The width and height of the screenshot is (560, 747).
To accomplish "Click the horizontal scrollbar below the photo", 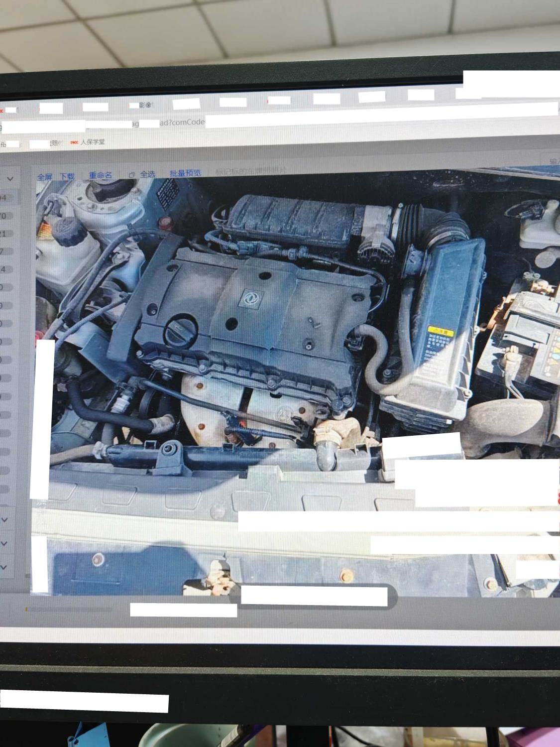I will pos(70,609).
